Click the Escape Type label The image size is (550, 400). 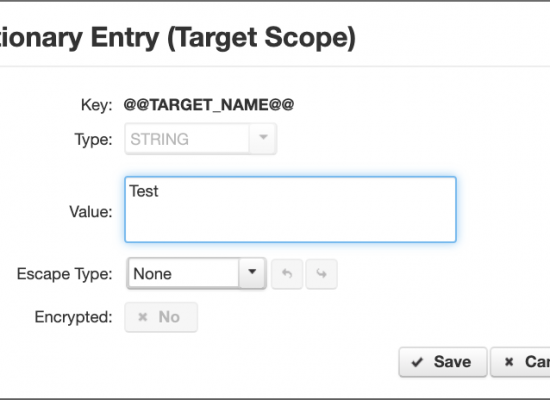65,274
